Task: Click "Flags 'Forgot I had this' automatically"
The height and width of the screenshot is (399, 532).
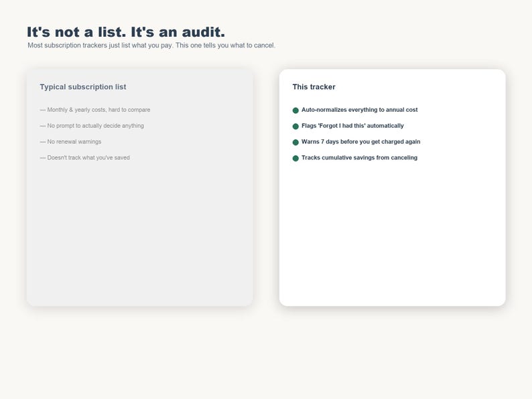Action: pyautogui.click(x=352, y=126)
